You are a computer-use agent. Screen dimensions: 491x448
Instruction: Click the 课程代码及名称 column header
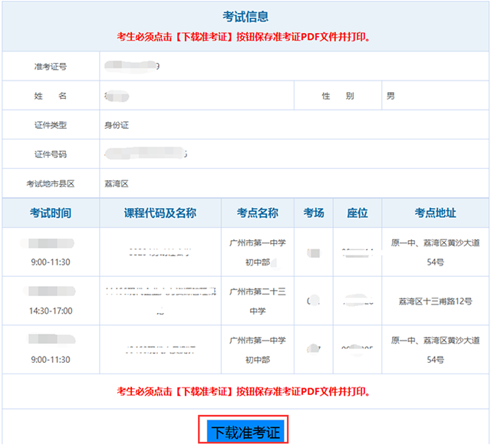[160, 213]
